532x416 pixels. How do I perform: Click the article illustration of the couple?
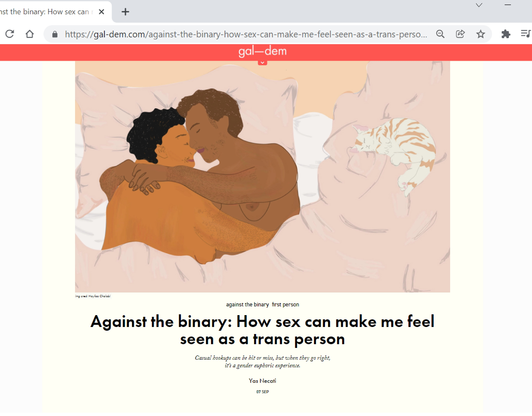(x=262, y=177)
